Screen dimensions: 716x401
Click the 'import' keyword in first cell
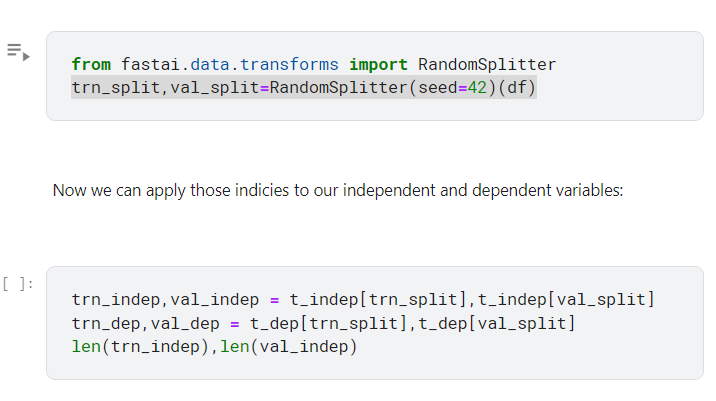click(378, 64)
